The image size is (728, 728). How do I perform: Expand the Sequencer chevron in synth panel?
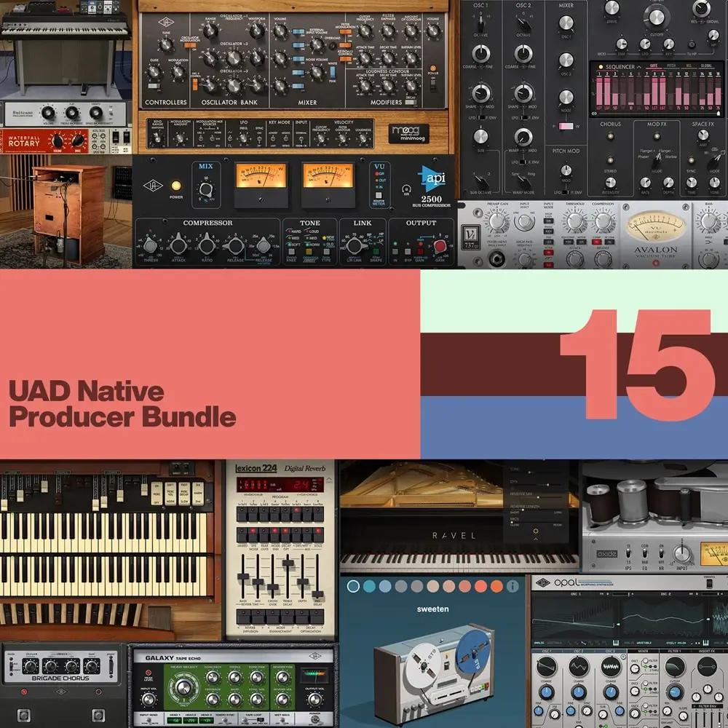point(639,67)
